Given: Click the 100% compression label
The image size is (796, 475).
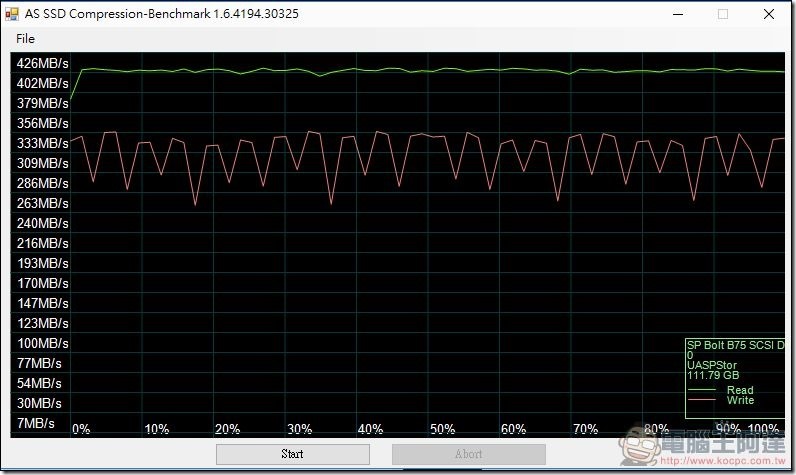Looking at the screenshot, I should [x=764, y=429].
